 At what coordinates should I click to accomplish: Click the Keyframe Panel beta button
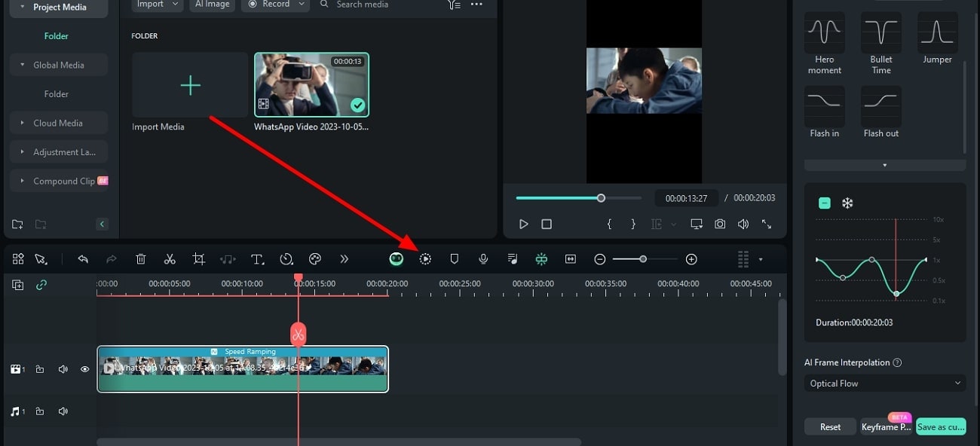[887, 426]
